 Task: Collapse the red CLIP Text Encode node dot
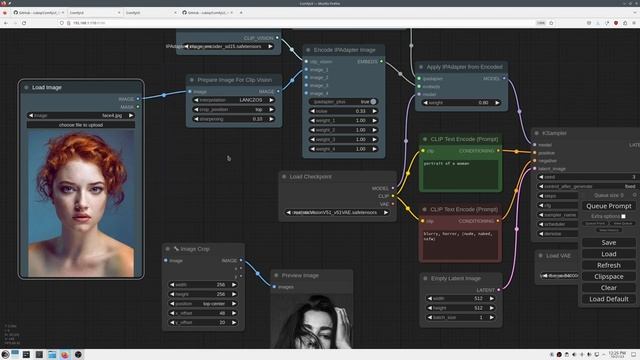(x=424, y=209)
